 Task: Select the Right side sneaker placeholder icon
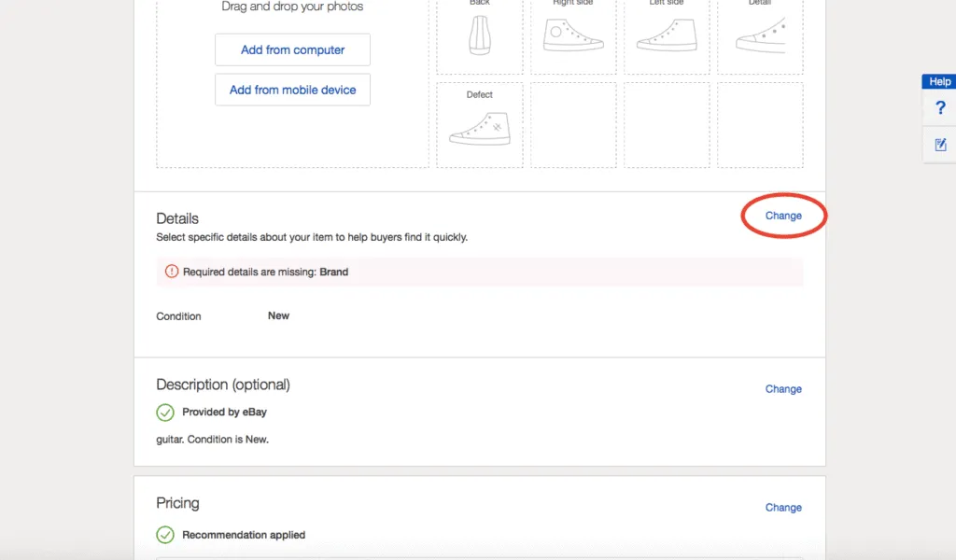click(x=573, y=33)
